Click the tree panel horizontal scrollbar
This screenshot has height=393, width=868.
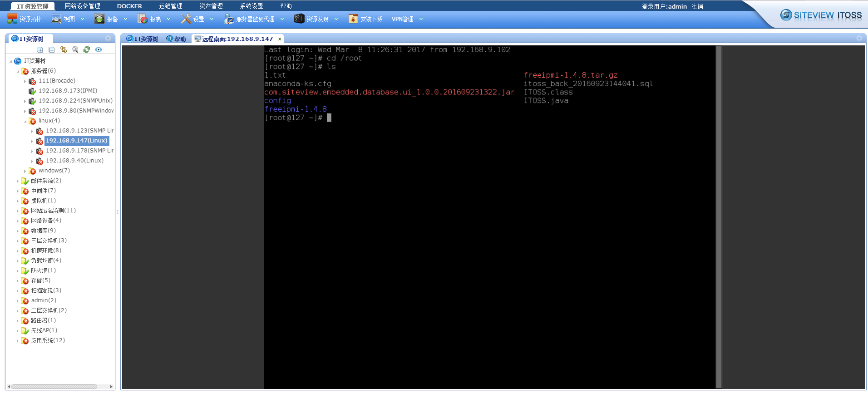[x=54, y=387]
